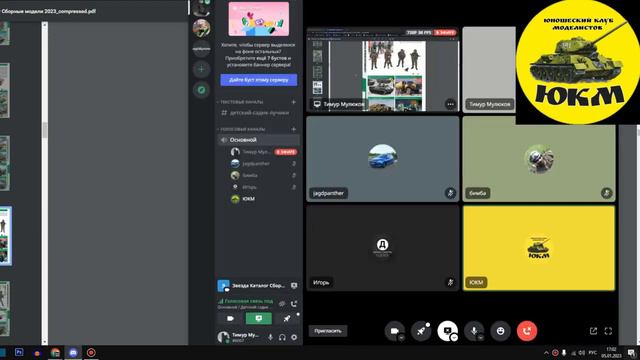
Task: Add a new text channel with plus
Action: 293,102
